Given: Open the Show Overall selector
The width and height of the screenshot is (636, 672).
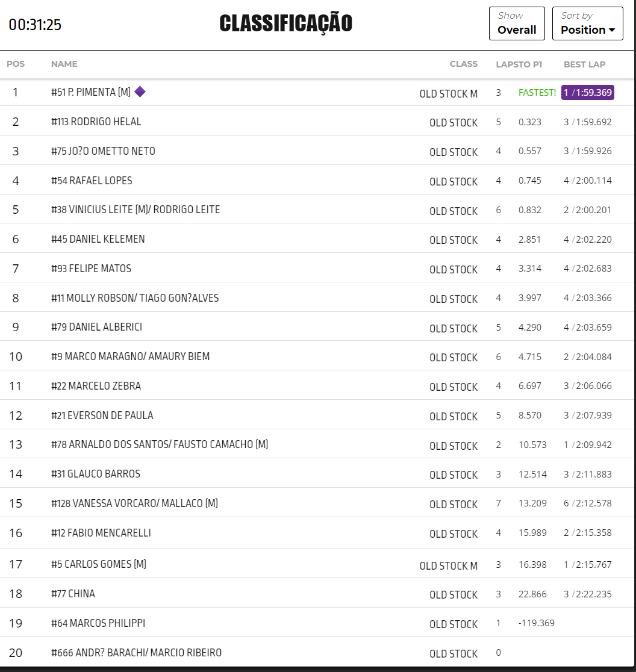Looking at the screenshot, I should click(x=516, y=23).
